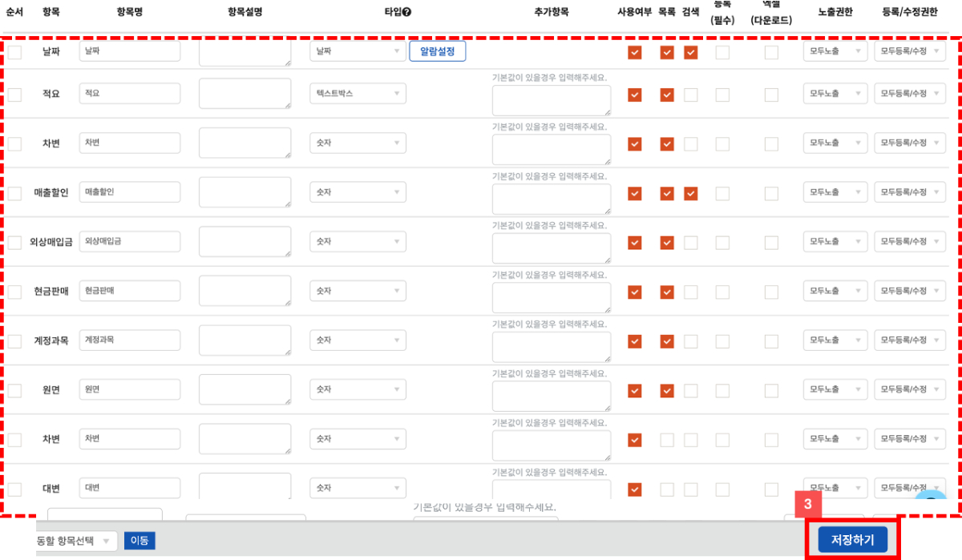
Task: Click the 추가항목 default value box in 적요 row
Action: [552, 100]
